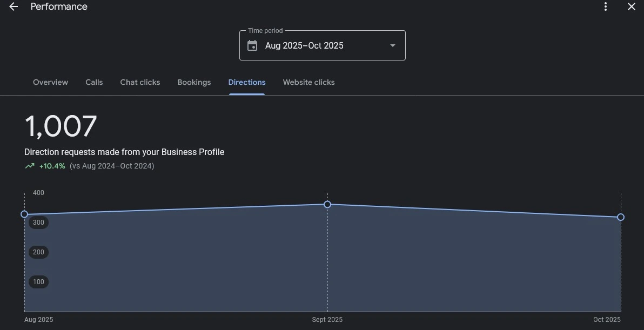
Task: Select the Aug 2025–Oct 2025 date range text
Action: [304, 46]
